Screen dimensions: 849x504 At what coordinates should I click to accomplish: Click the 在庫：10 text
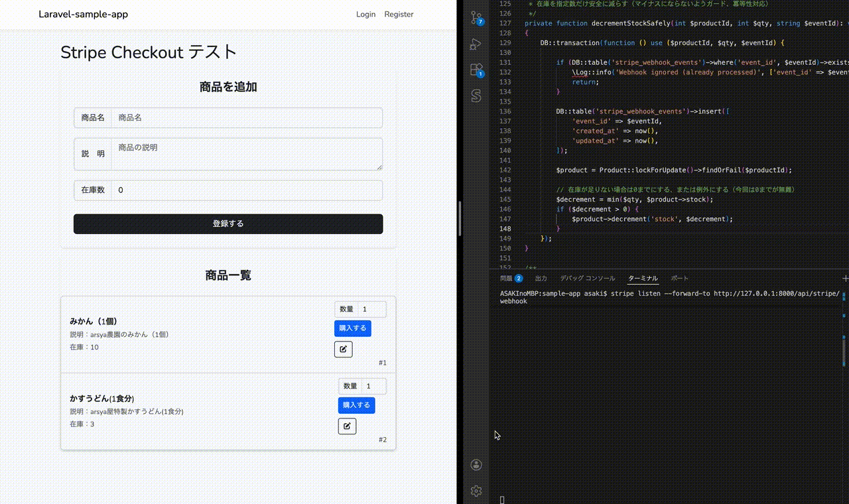tap(84, 347)
